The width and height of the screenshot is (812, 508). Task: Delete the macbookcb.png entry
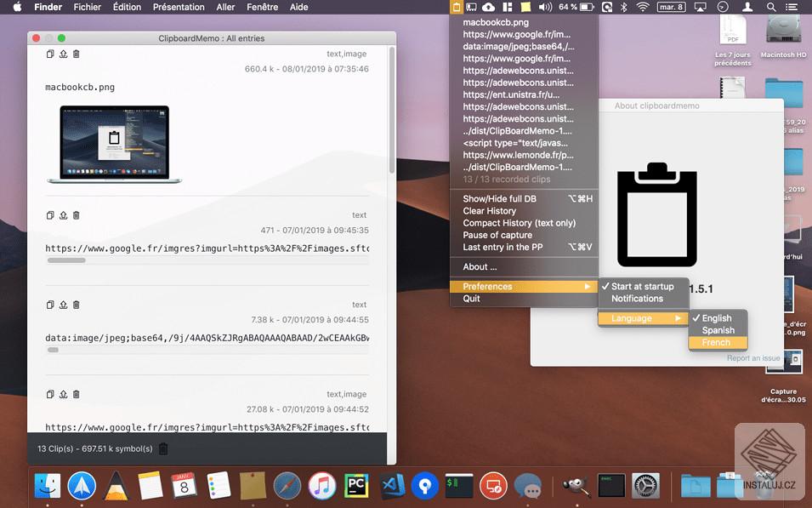coord(77,54)
